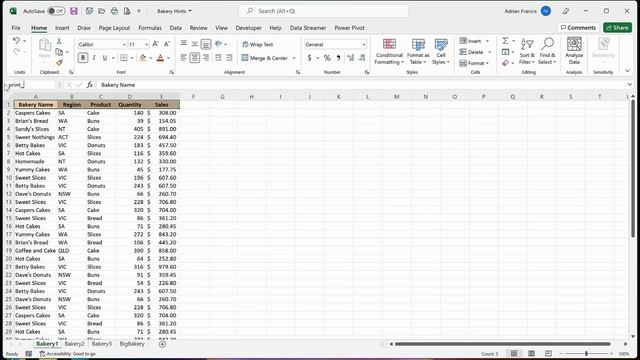640x360 pixels.
Task: Click the Save icon in title bar
Action: click(x=74, y=11)
